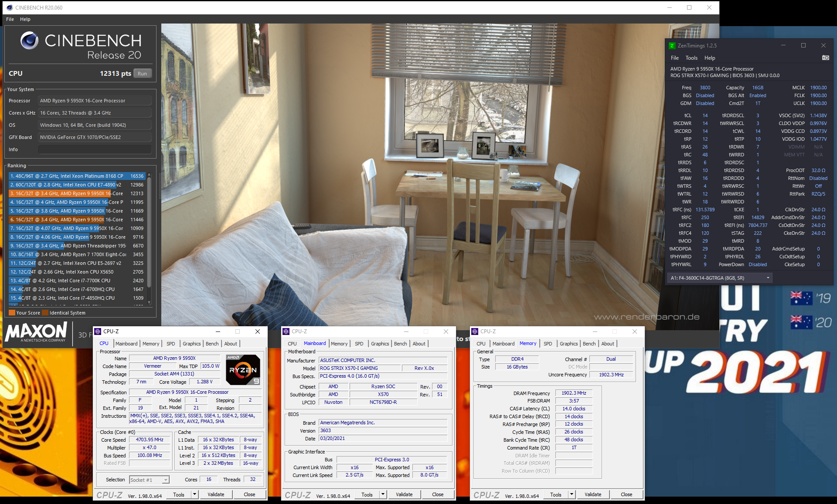Click the scroll down arrow in ranking list
Screen dimensions: 837x504
pyautogui.click(x=149, y=302)
